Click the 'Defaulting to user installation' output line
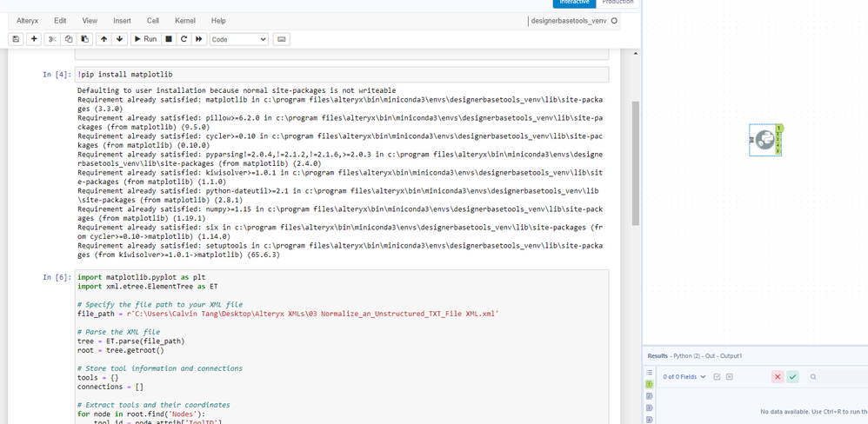868x424 pixels. pyautogui.click(x=237, y=90)
